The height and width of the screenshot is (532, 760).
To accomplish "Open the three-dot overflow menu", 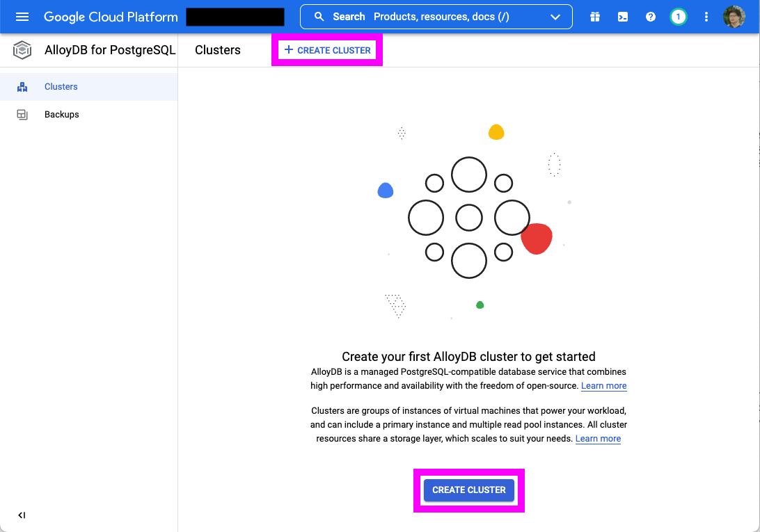I will coord(706,16).
